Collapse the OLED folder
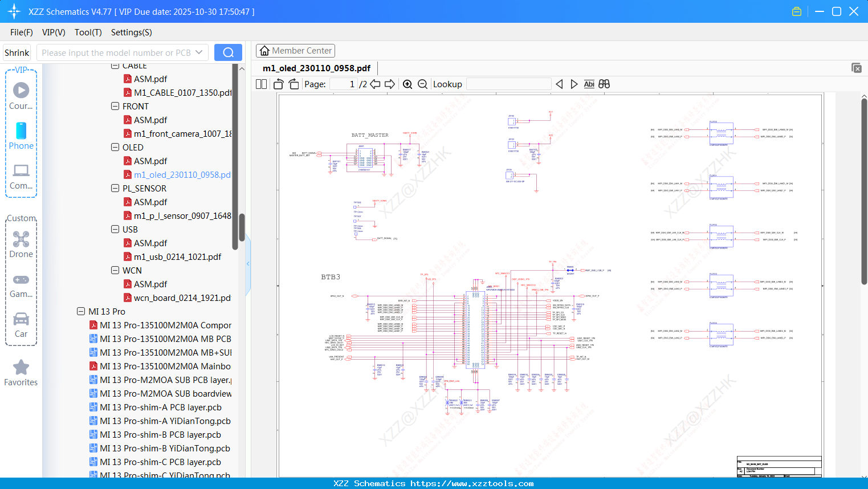The image size is (868, 489). (x=115, y=147)
